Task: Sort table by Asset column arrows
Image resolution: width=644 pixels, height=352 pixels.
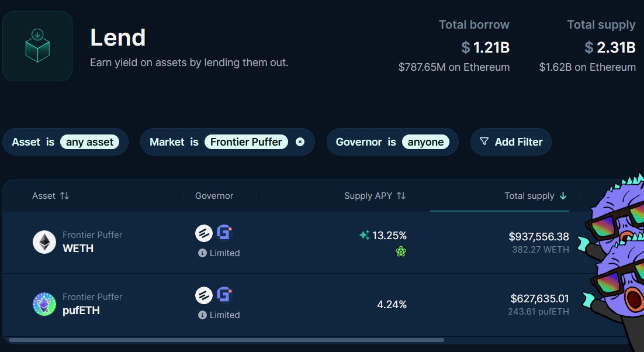Action: (x=64, y=195)
